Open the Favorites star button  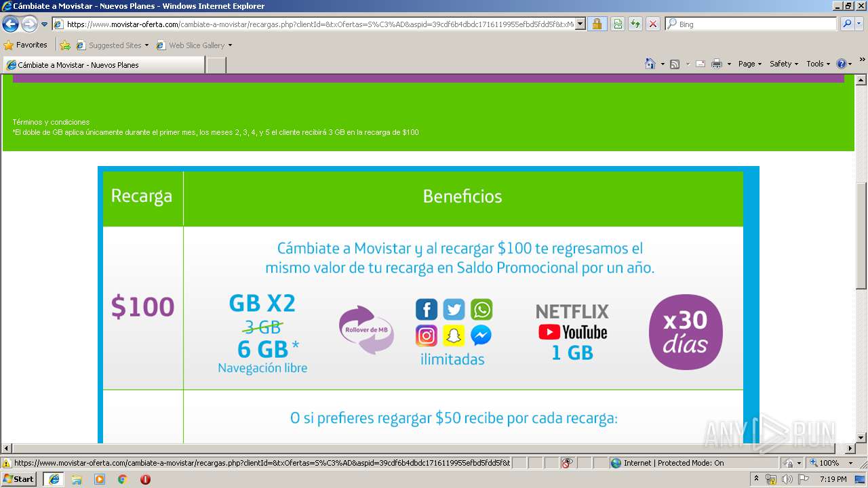pos(26,45)
